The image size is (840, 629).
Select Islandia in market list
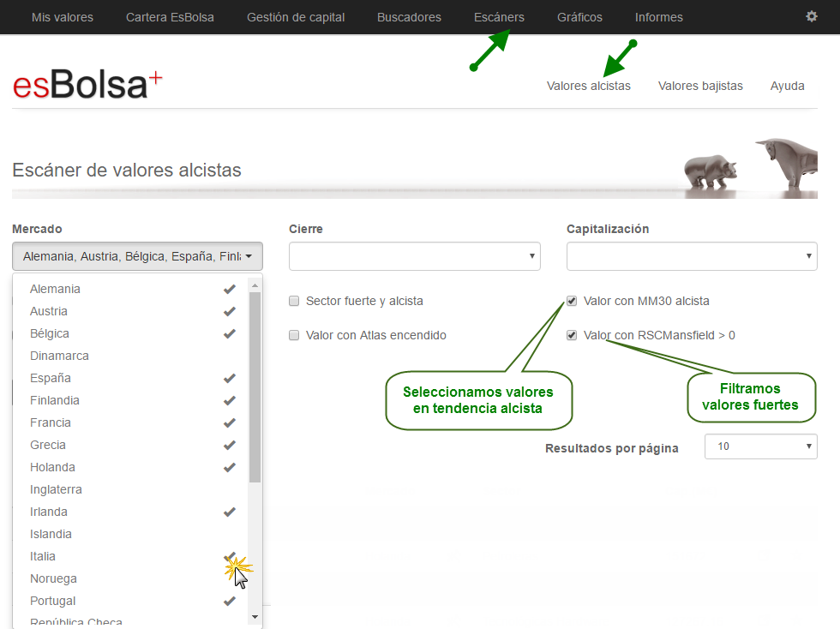tap(131, 534)
